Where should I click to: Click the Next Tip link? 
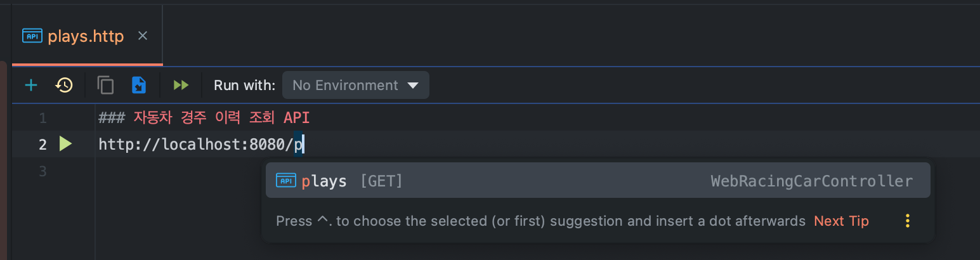(841, 221)
